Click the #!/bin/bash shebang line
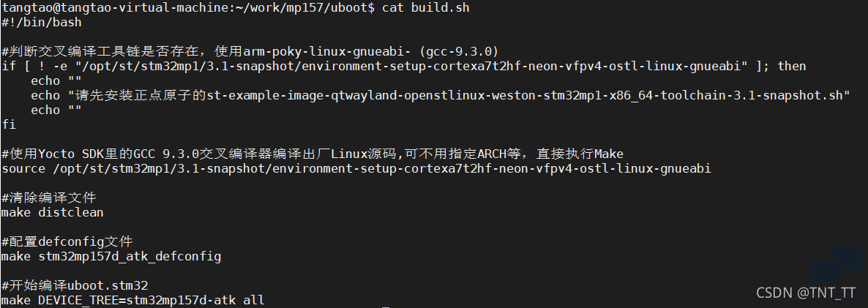Viewport: 868px width, 308px height. point(42,23)
